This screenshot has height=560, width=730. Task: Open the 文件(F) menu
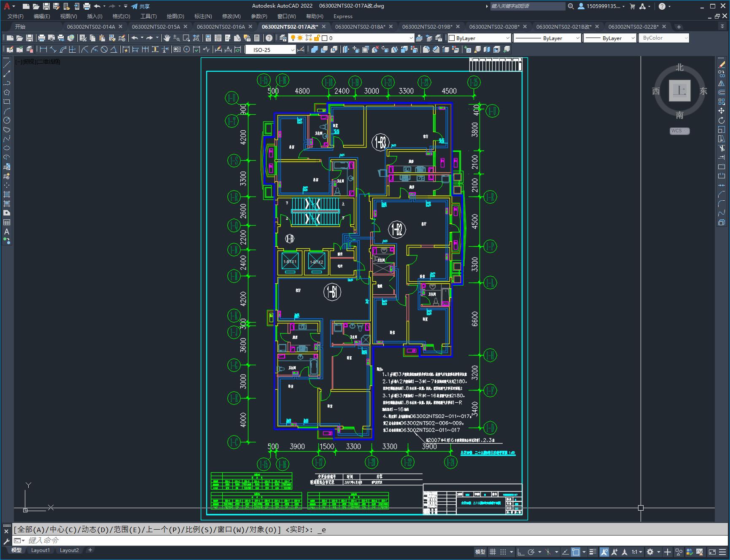(x=16, y=16)
